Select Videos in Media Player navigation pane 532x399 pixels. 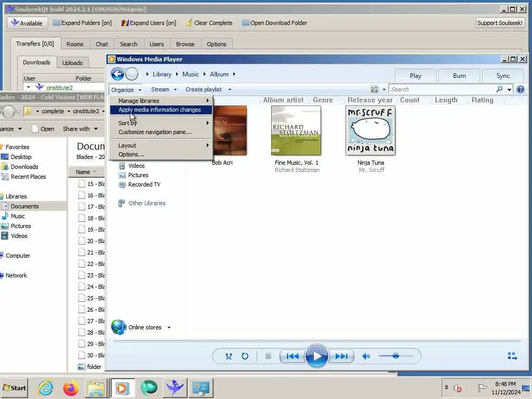pos(137,166)
